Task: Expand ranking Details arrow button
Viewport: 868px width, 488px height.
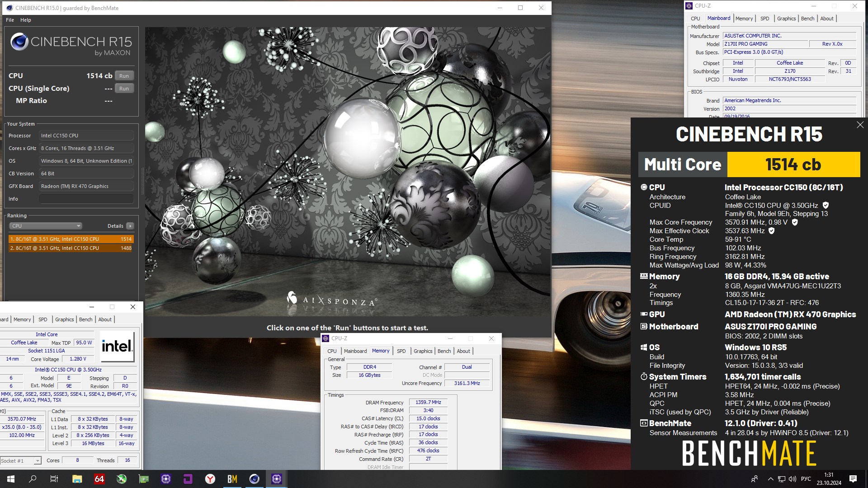Action: (x=130, y=226)
